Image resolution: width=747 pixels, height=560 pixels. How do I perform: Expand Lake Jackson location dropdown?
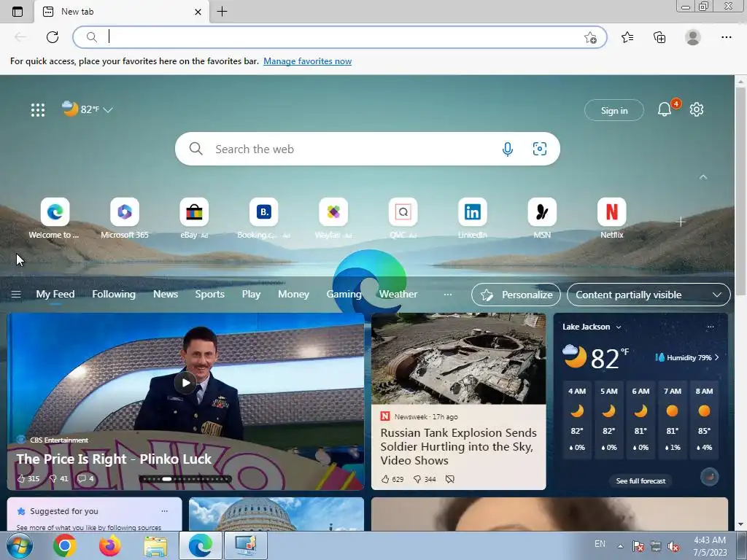click(x=619, y=327)
